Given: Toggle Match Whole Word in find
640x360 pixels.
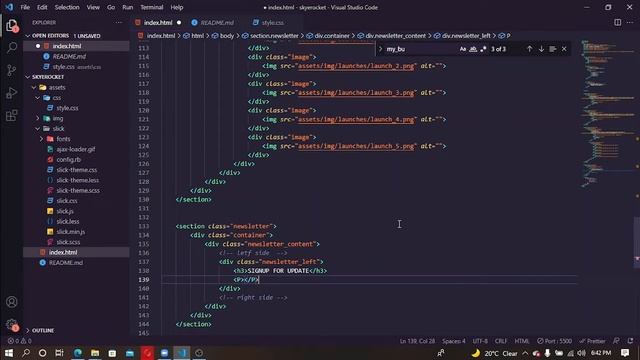Looking at the screenshot, I should (x=473, y=49).
